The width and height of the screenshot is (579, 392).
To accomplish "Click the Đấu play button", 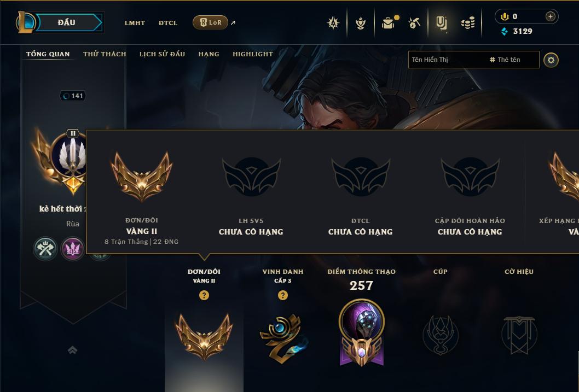I will click(x=67, y=22).
